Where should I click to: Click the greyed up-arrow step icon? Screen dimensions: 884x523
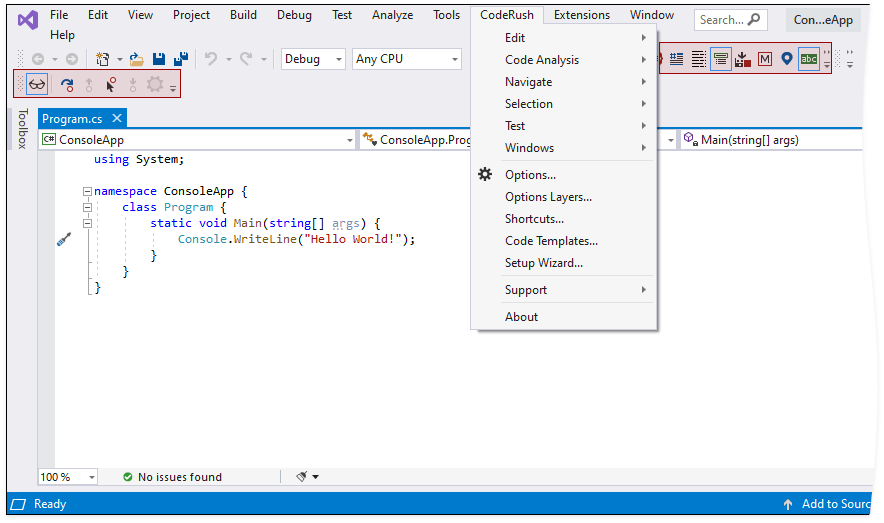[x=89, y=85]
